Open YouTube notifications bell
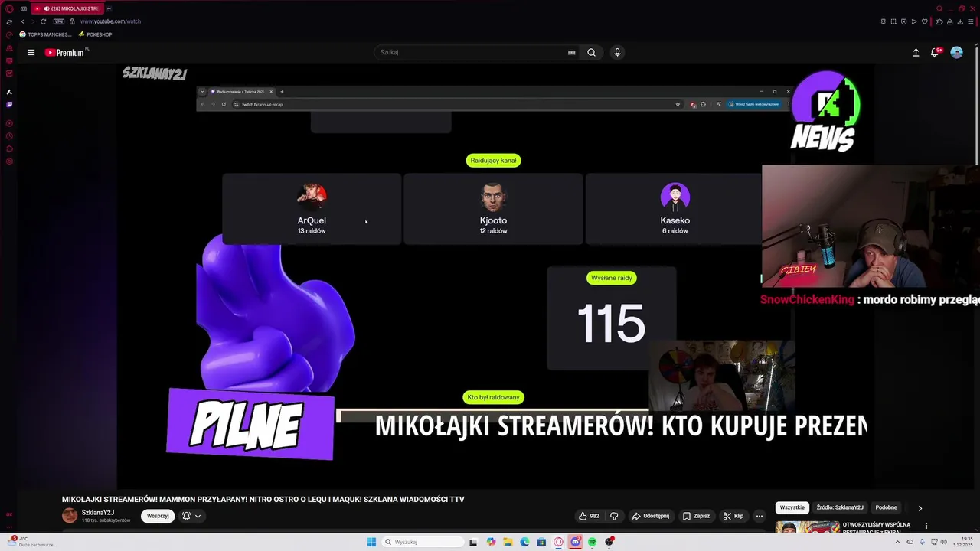Viewport: 980px width, 551px height. 935,52
